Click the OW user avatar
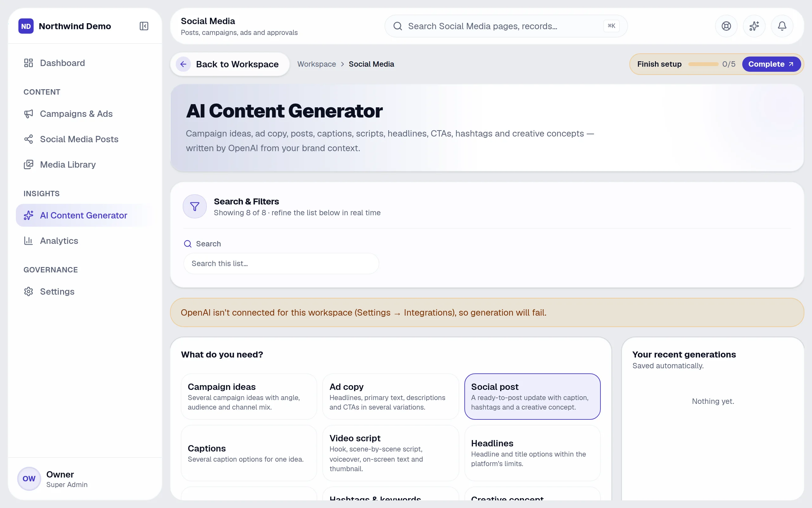Screen dimensions: 812x508 click(29, 478)
